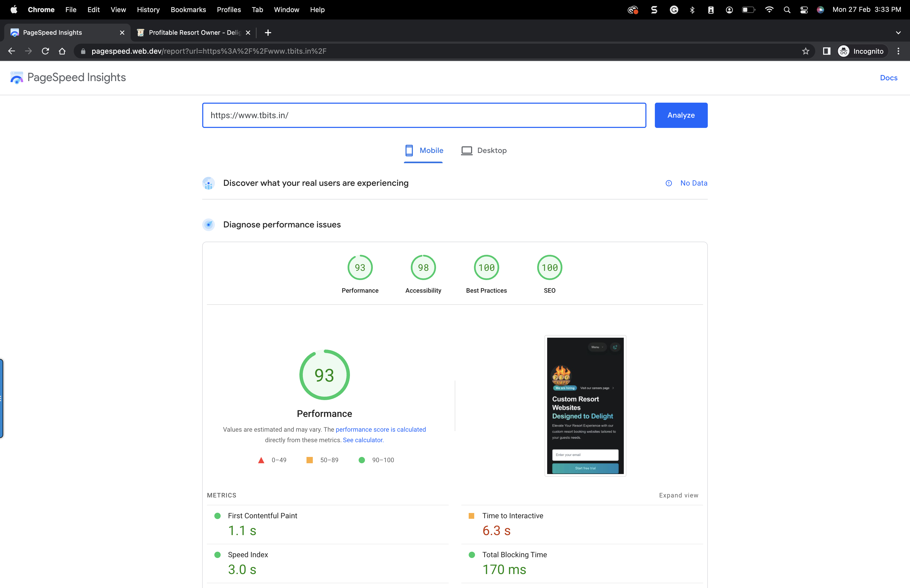Click the Bluetooth icon in menu bar

692,10
